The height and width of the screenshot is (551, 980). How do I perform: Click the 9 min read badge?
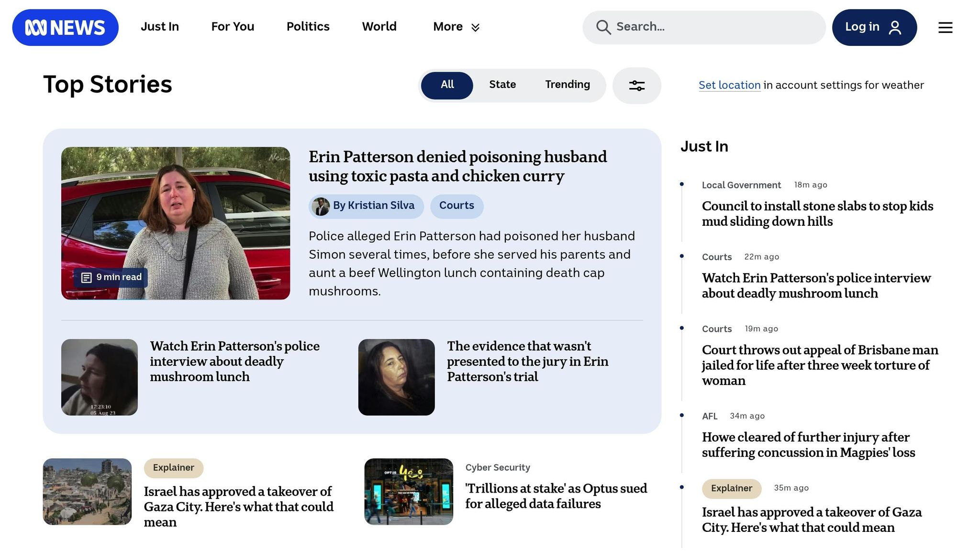[x=111, y=277]
